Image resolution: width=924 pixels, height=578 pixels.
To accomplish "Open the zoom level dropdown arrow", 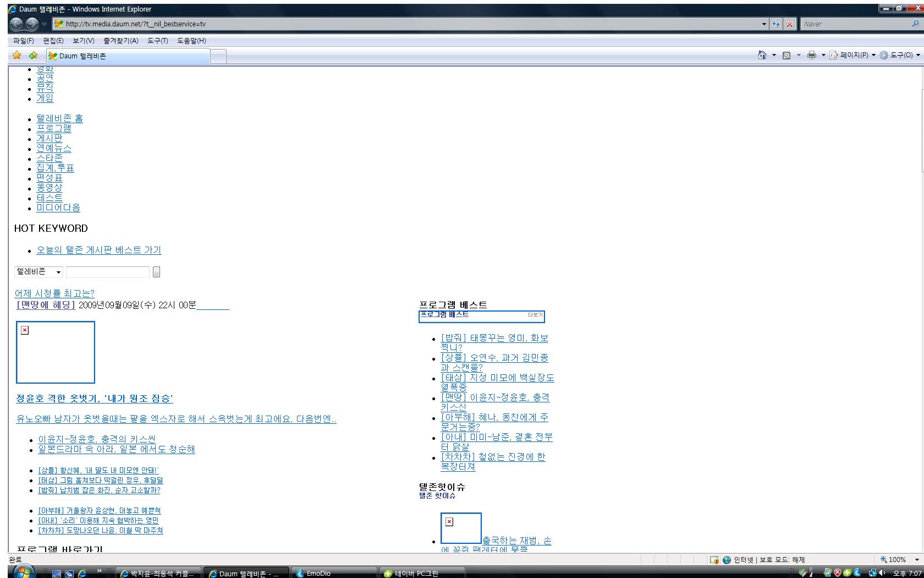I will point(916,560).
